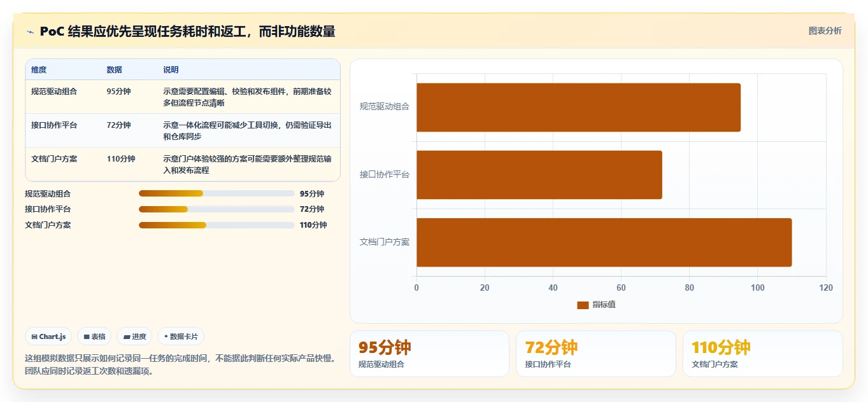This screenshot has height=402, width=868.
Task: Click 接口协作平台 in the table
Action: click(54, 125)
